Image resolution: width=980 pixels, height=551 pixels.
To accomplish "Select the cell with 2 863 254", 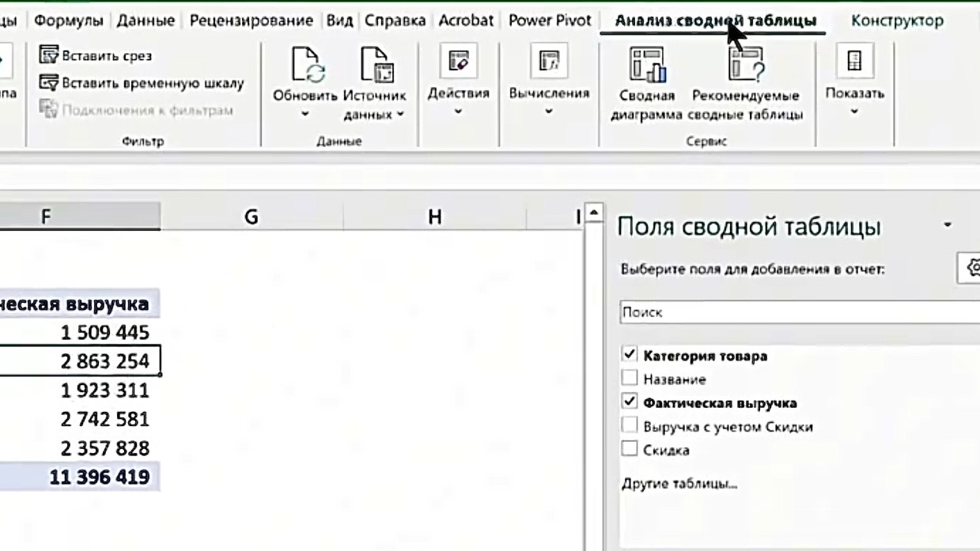I will (x=80, y=360).
